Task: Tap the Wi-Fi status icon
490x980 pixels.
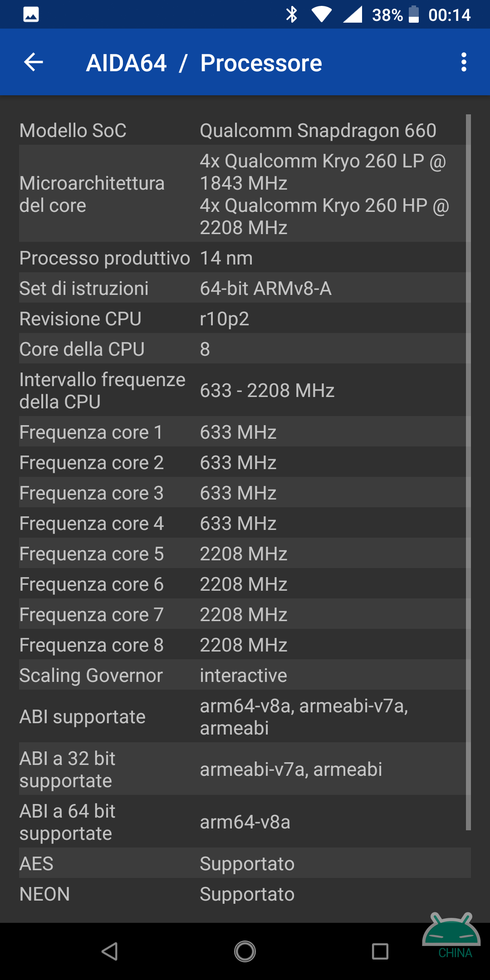Action: (322, 15)
